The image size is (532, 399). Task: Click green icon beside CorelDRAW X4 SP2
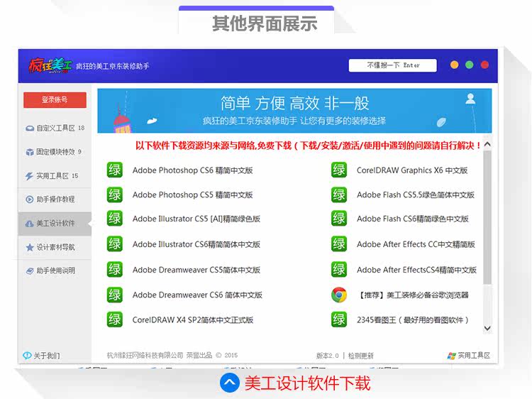coord(114,319)
